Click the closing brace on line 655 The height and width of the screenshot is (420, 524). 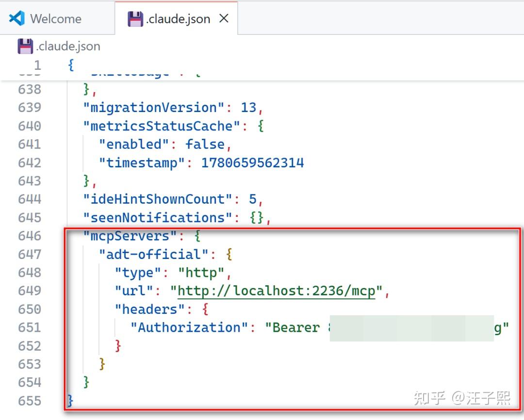(x=70, y=400)
